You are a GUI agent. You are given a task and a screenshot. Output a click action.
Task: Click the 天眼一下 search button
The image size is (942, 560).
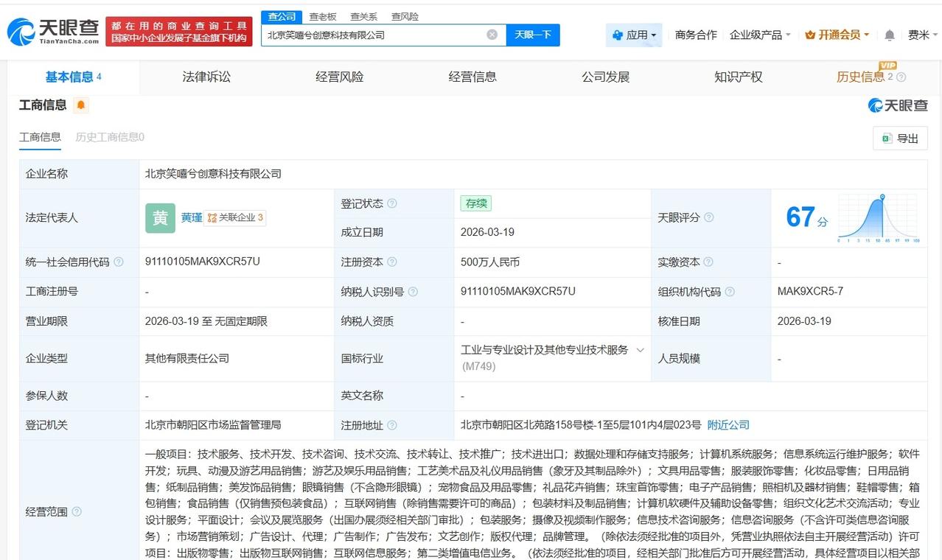(x=531, y=34)
